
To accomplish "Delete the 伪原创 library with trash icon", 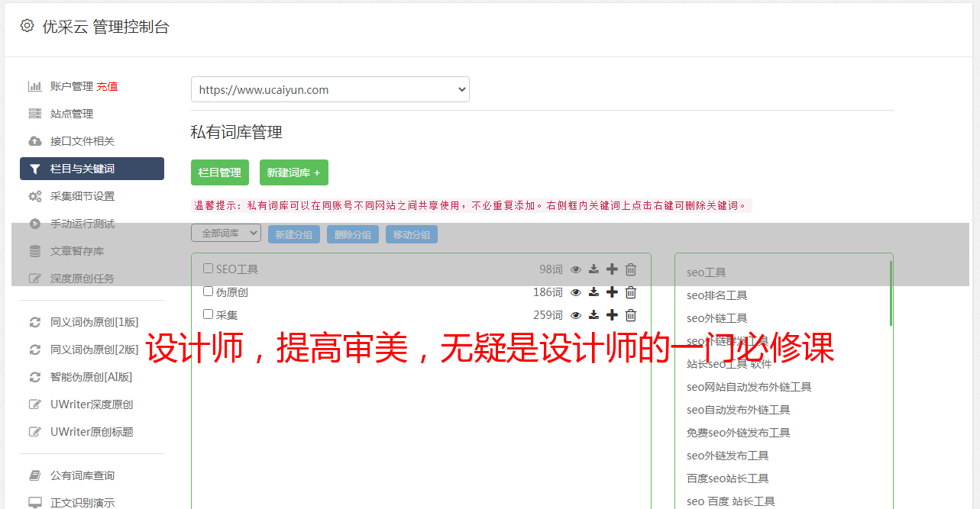I will pyautogui.click(x=631, y=292).
